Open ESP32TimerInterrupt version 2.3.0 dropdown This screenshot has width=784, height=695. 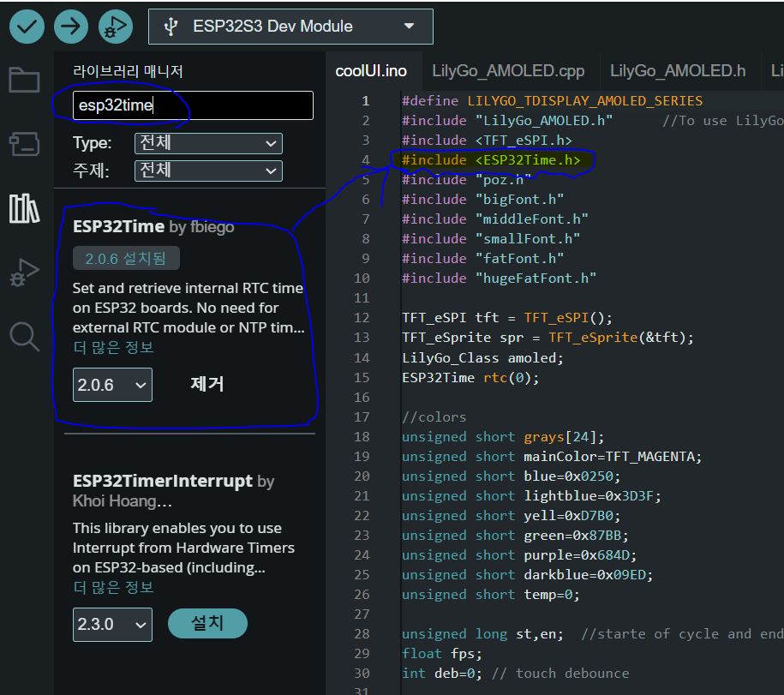112,625
